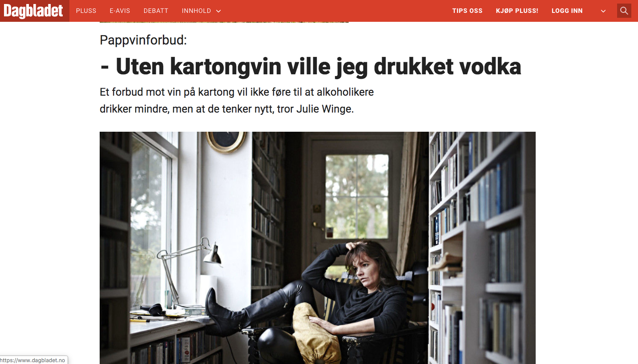Click the Pappvinforbud kicker text

click(x=143, y=40)
